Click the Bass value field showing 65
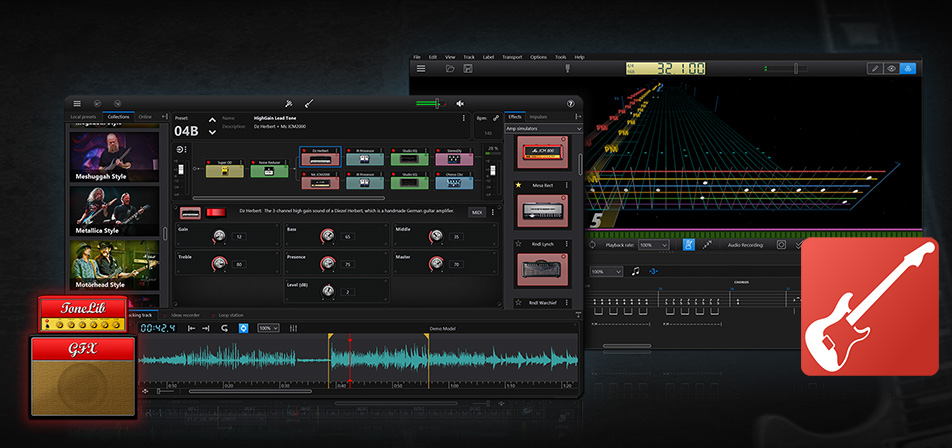The height and width of the screenshot is (448, 952). (x=347, y=237)
